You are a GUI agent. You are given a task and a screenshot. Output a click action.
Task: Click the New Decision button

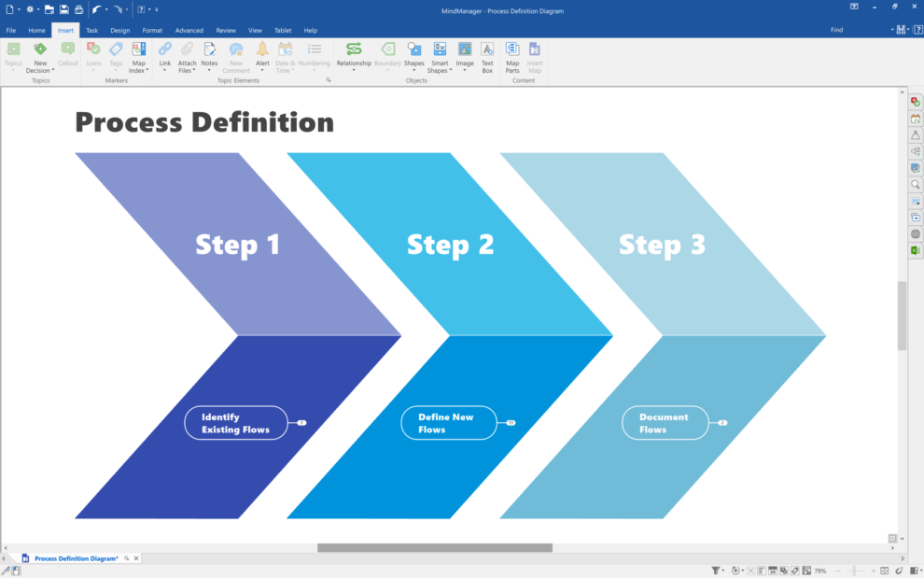coord(39,56)
